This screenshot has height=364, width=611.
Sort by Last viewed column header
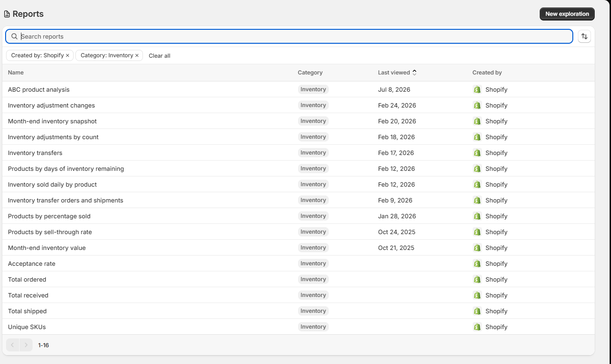tap(397, 73)
